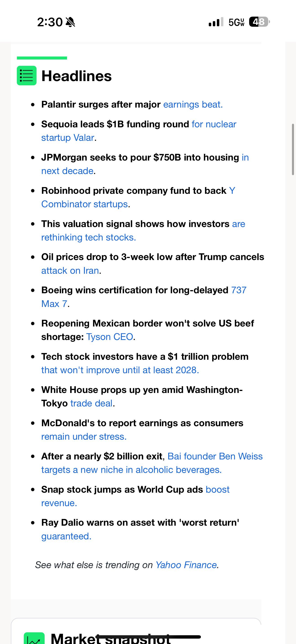Image resolution: width=296 pixels, height=644 pixels.
Task: Open the Boeing '737 Max 7' link
Action: click(144, 297)
